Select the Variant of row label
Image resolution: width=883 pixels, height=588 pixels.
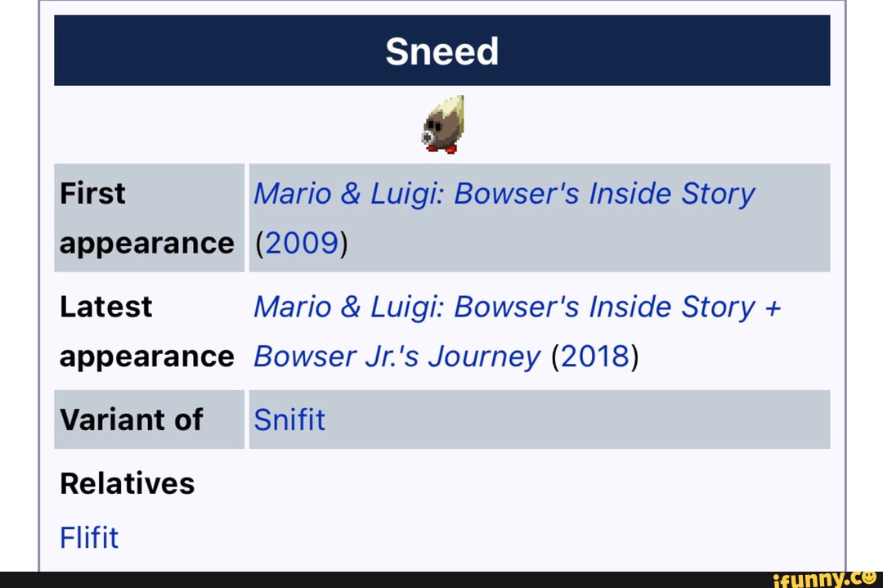(x=132, y=420)
